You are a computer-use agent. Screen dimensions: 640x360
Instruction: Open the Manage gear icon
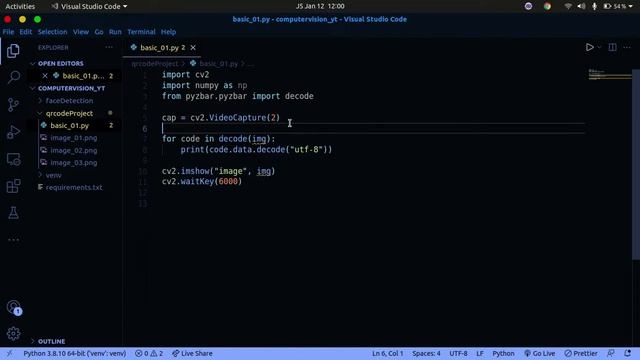13,333
